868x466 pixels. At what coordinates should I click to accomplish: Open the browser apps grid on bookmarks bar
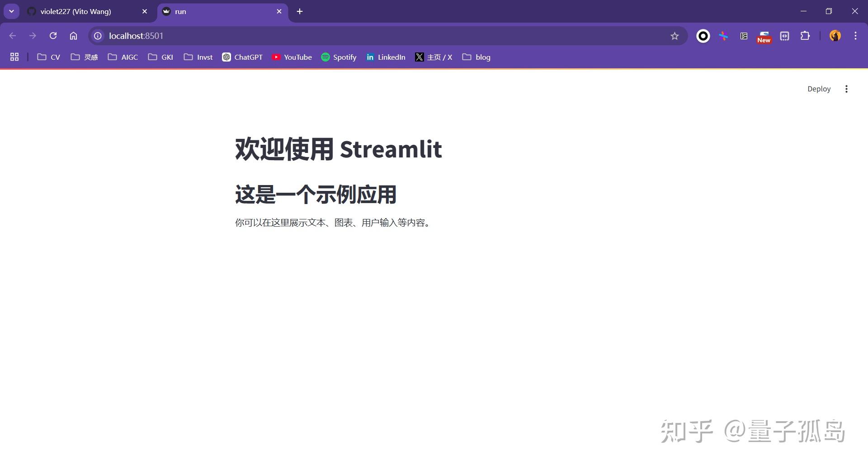pyautogui.click(x=14, y=57)
